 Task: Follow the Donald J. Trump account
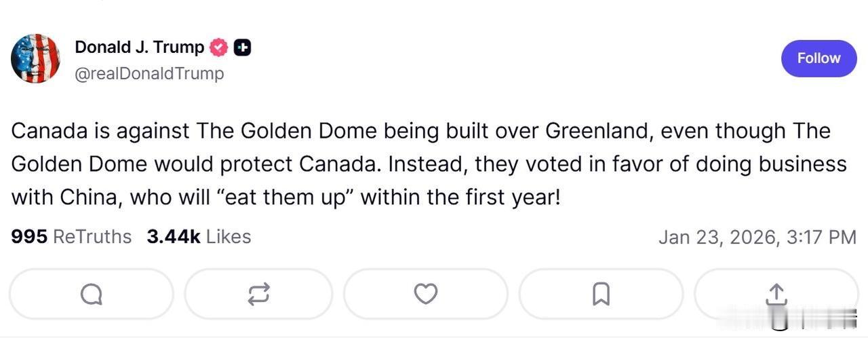[818, 58]
